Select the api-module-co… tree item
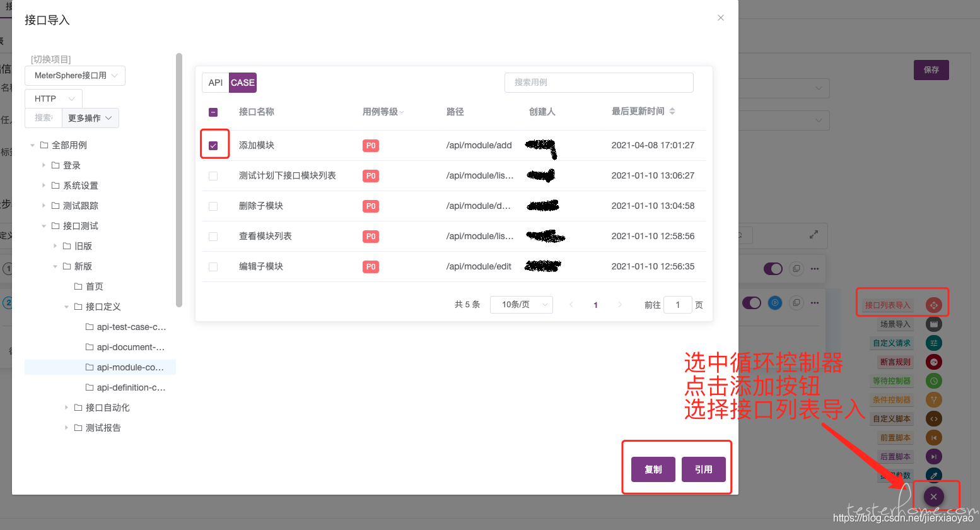This screenshot has width=980, height=530. tap(100, 367)
